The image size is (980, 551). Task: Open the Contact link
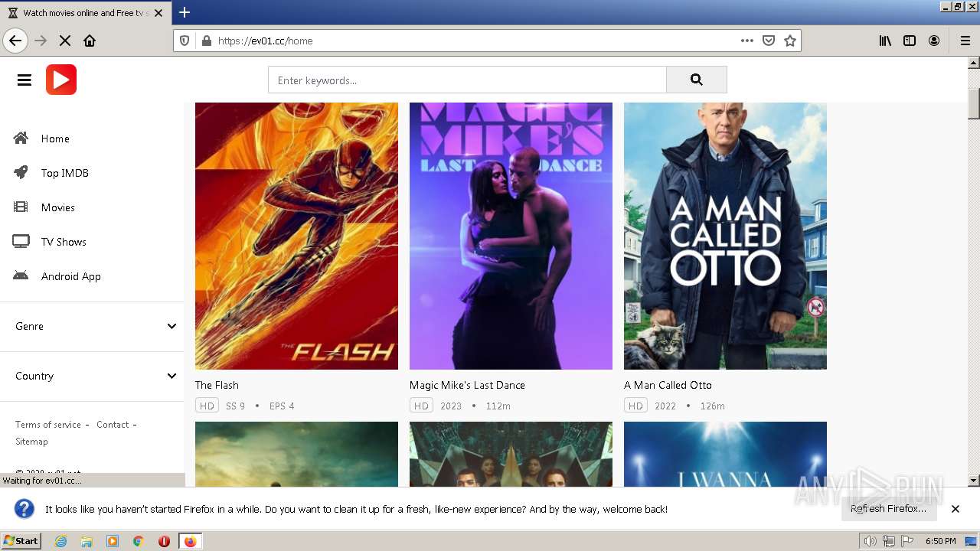113,425
